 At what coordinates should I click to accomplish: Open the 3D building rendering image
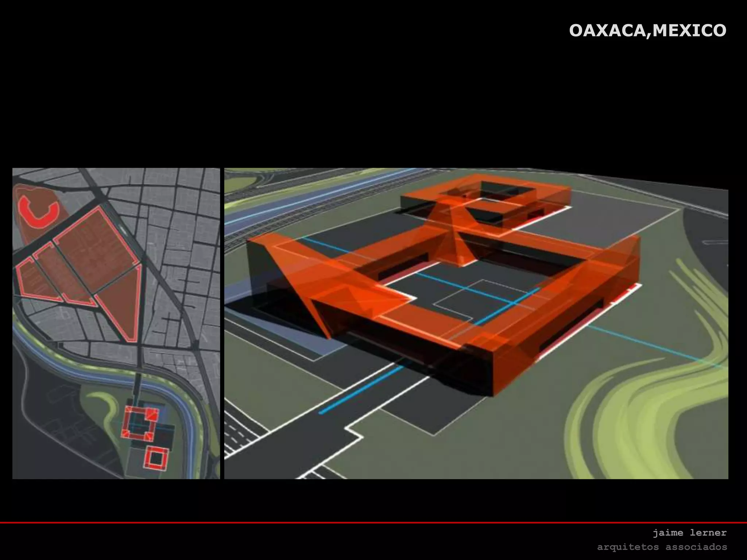(x=476, y=323)
